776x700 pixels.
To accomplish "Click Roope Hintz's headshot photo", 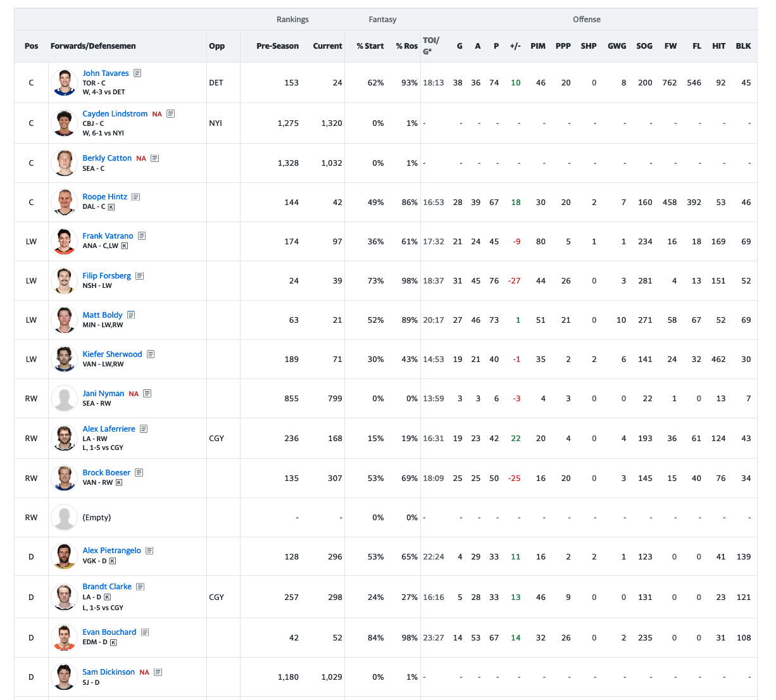I will tap(64, 203).
